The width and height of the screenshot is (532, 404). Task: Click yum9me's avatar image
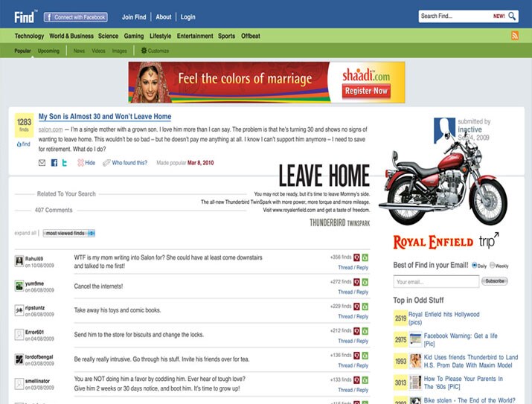tap(19, 286)
